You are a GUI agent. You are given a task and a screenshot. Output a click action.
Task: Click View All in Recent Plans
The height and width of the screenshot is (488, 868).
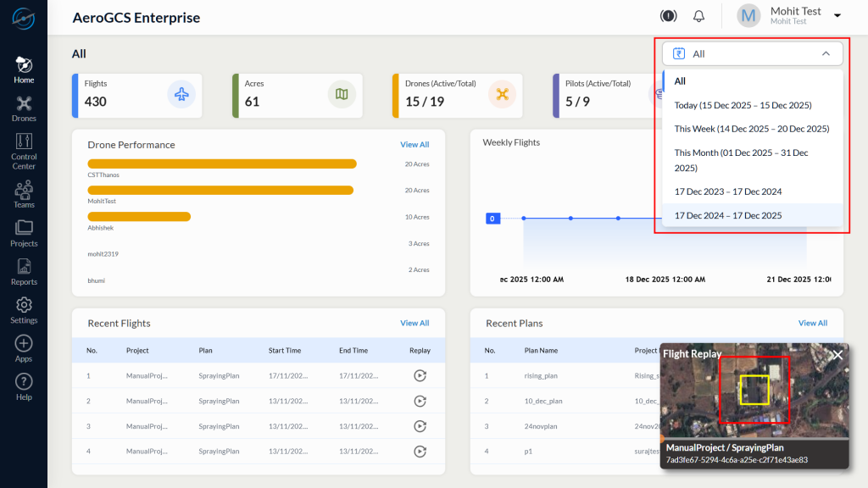pyautogui.click(x=812, y=323)
